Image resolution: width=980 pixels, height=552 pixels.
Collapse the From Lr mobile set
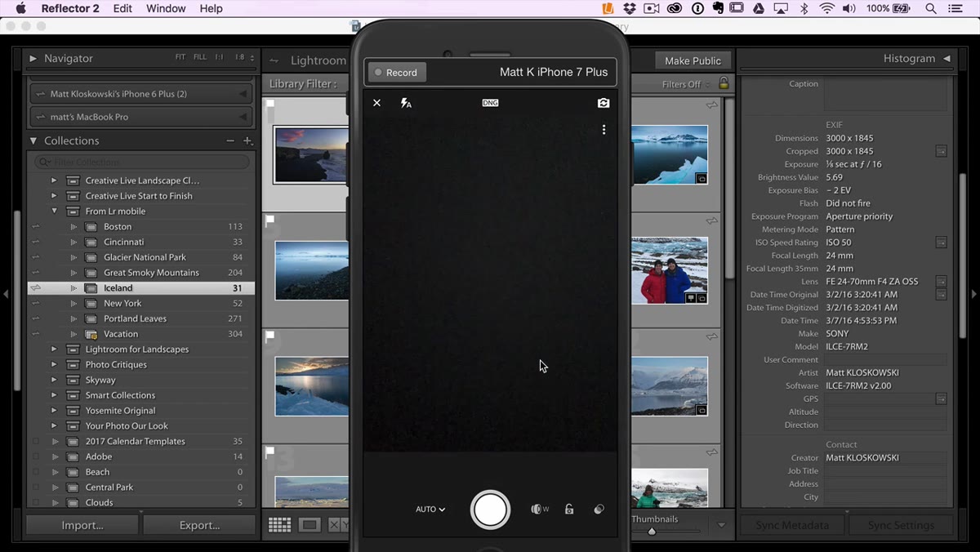pos(54,211)
